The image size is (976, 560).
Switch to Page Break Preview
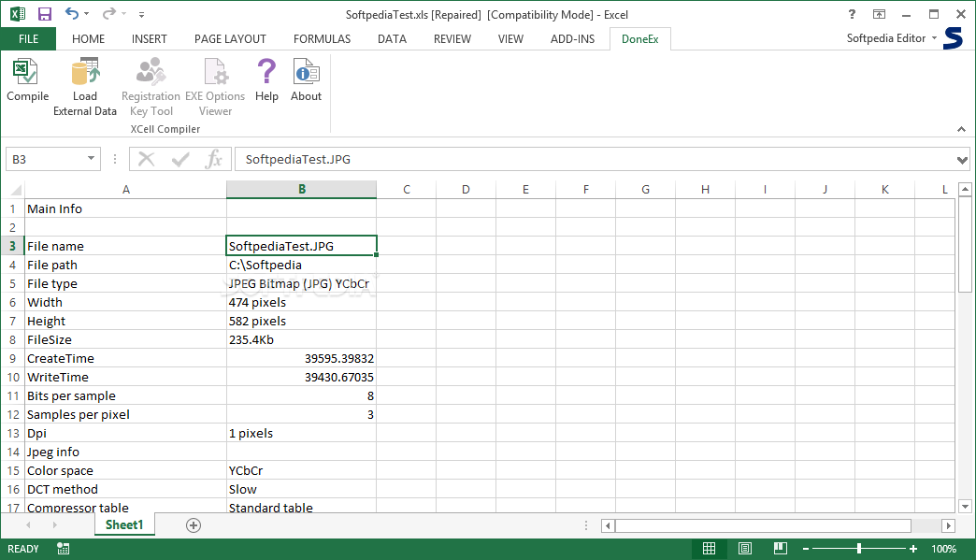tap(780, 548)
